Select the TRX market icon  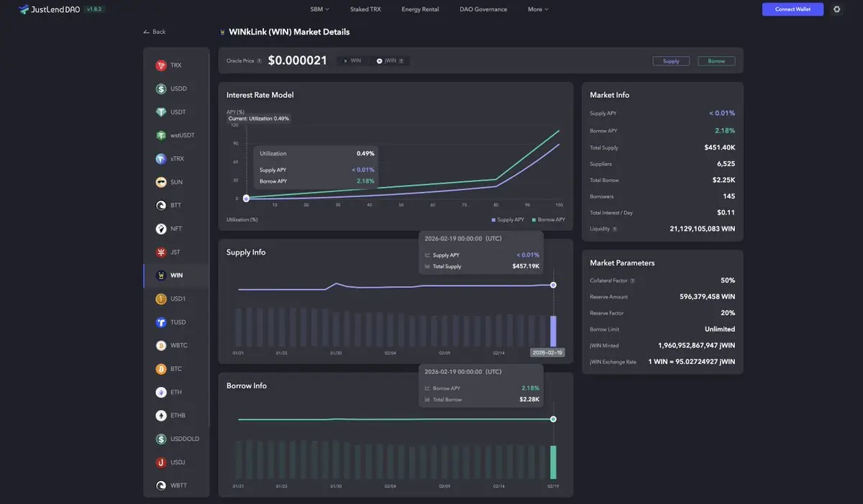(161, 65)
